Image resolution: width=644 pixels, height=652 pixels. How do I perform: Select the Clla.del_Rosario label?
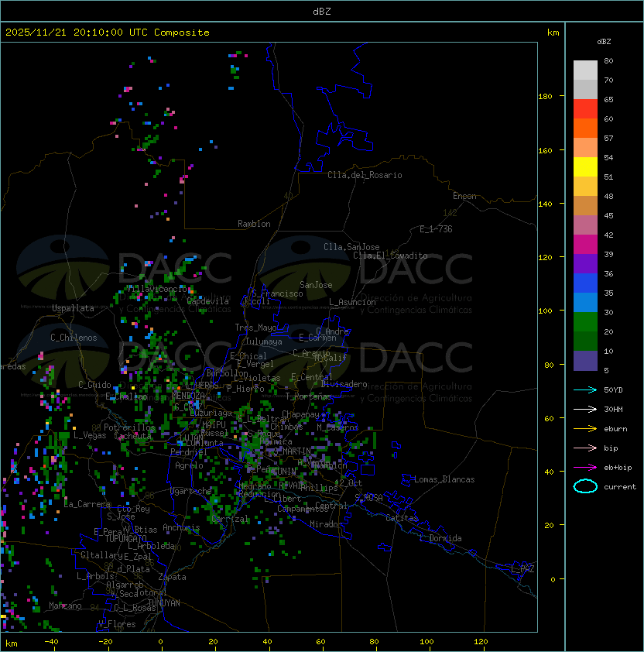[x=365, y=175]
